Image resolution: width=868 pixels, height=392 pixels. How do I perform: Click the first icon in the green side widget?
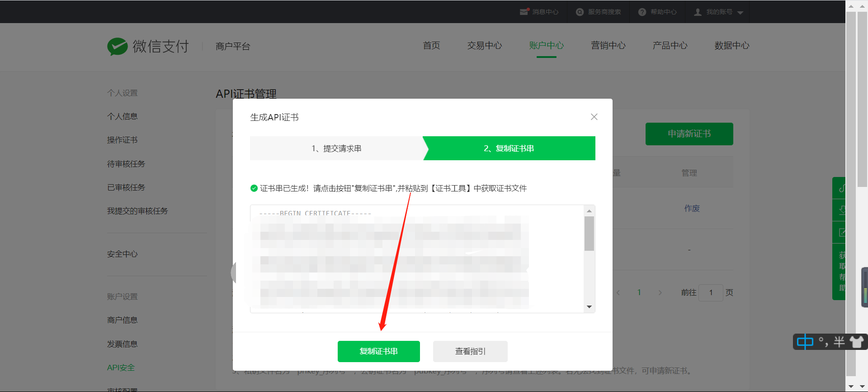click(841, 188)
